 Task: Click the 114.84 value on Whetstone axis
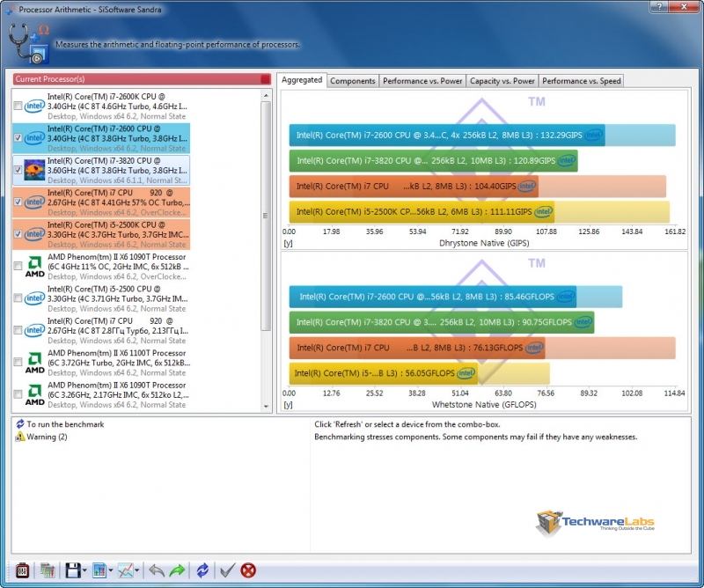click(x=674, y=393)
